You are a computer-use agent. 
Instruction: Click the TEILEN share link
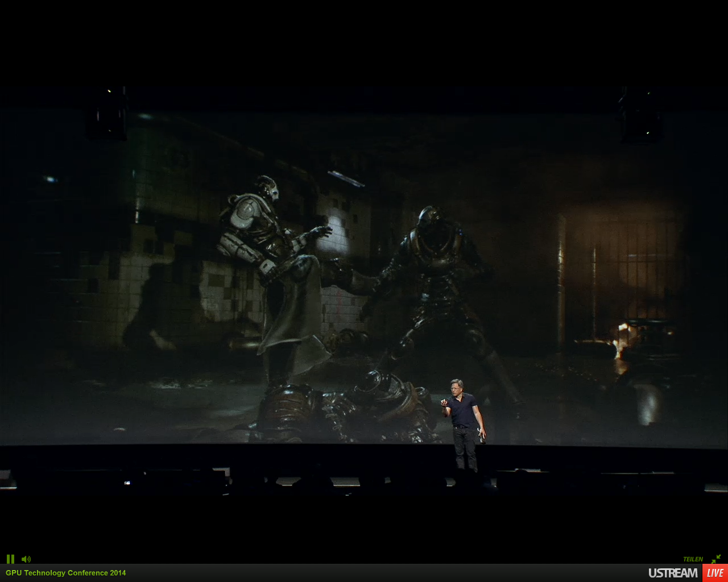693,559
